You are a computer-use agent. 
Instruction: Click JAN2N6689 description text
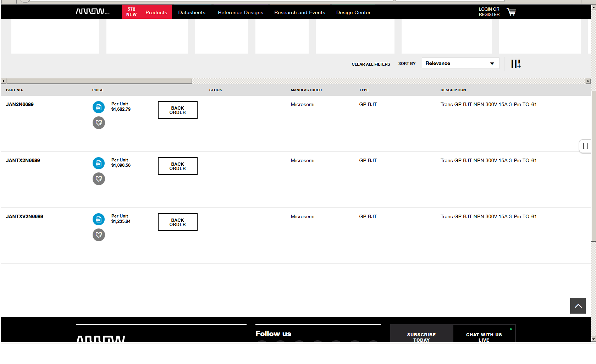(x=489, y=104)
